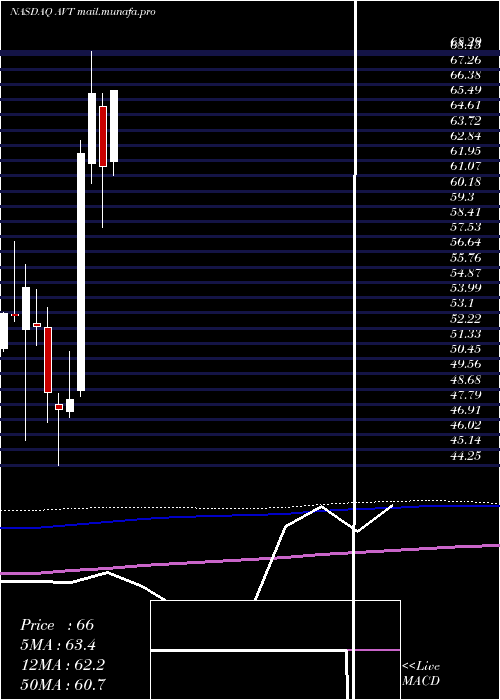This screenshot has width=500, height=700.
Task: Click the 54.87 price axis label
Action: [x=466, y=273]
